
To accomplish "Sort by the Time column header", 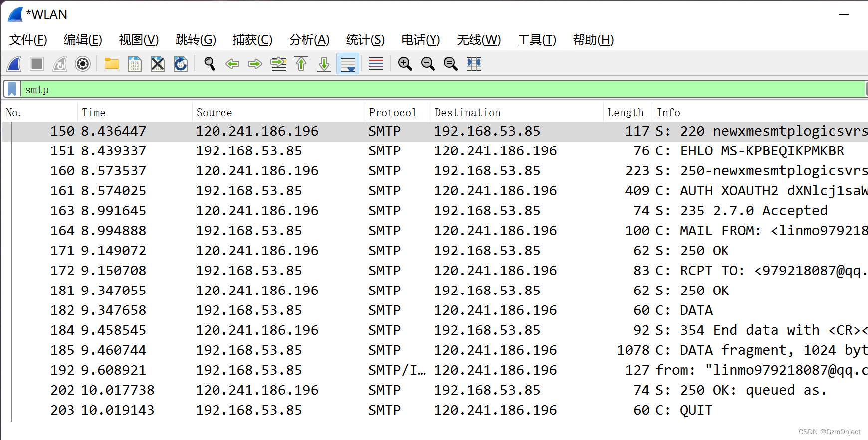I will [135, 113].
